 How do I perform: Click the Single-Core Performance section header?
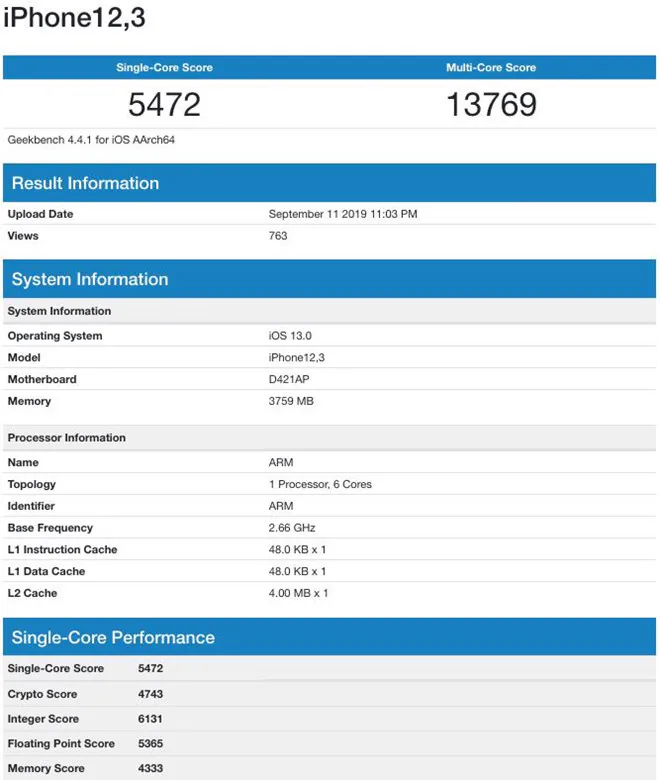pyautogui.click(x=329, y=637)
